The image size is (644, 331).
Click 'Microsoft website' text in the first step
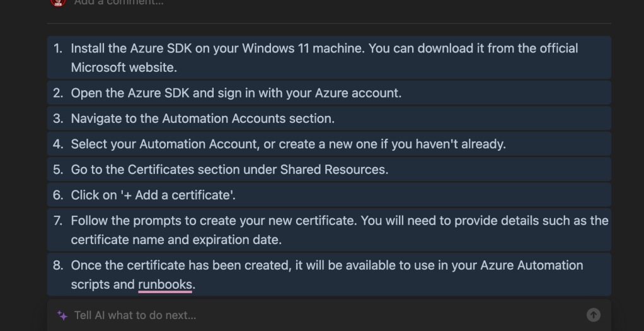(x=122, y=67)
